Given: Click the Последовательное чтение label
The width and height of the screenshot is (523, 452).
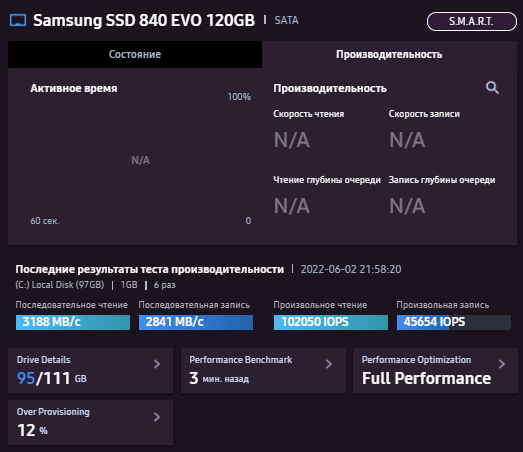Looking at the screenshot, I should (x=72, y=305).
